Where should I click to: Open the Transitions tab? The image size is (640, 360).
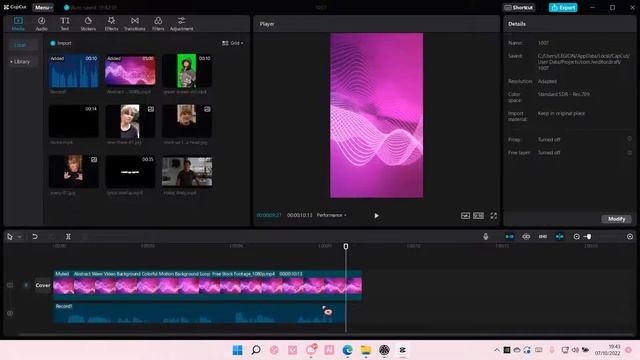[x=135, y=24]
